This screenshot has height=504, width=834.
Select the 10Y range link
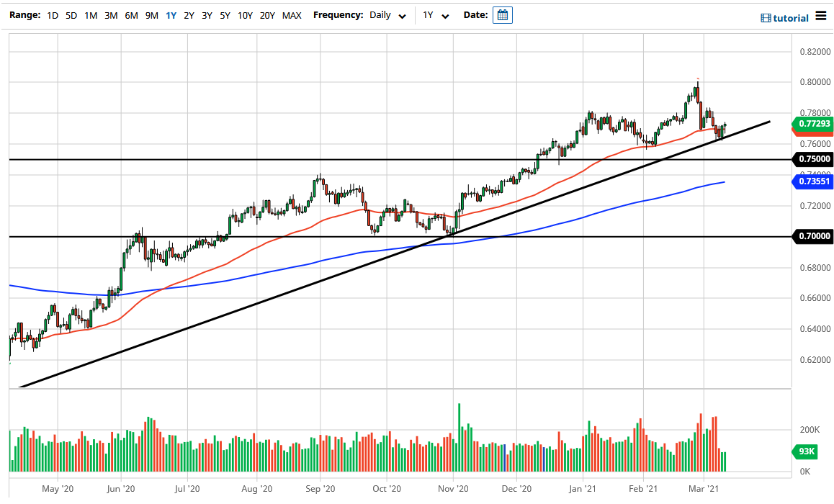[x=245, y=15]
